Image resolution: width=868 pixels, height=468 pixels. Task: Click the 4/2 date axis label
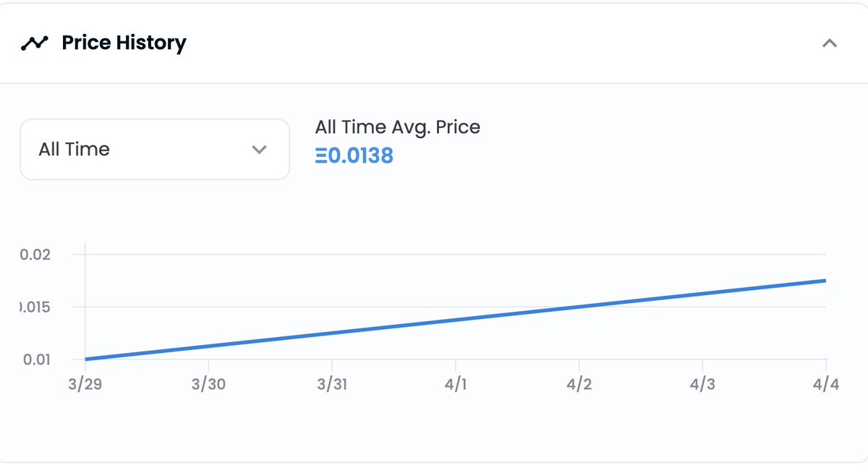tap(579, 384)
